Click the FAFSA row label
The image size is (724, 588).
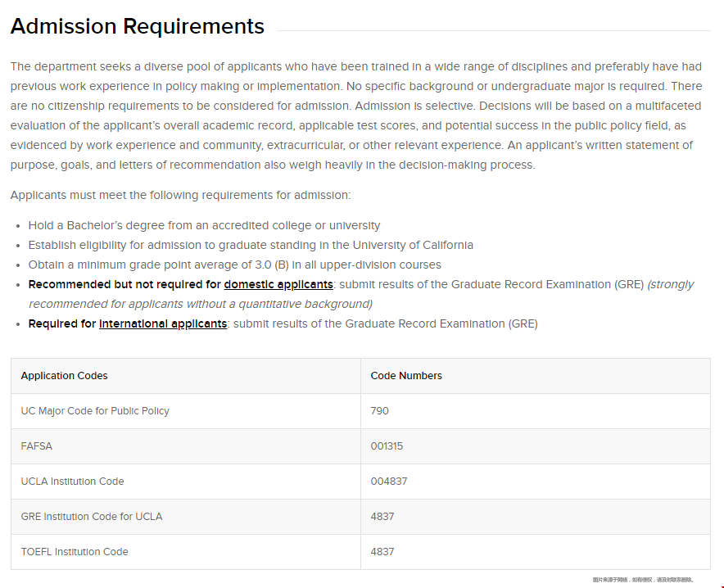(37, 446)
